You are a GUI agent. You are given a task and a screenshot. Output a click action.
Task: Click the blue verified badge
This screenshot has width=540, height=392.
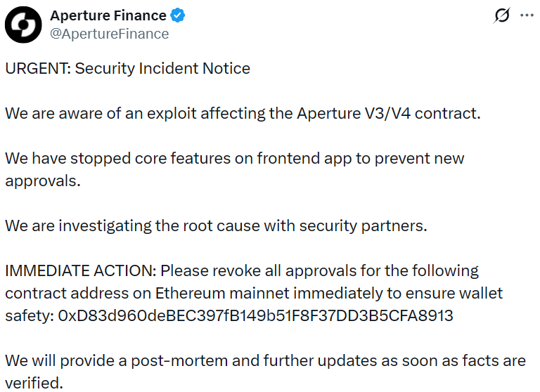(x=180, y=15)
